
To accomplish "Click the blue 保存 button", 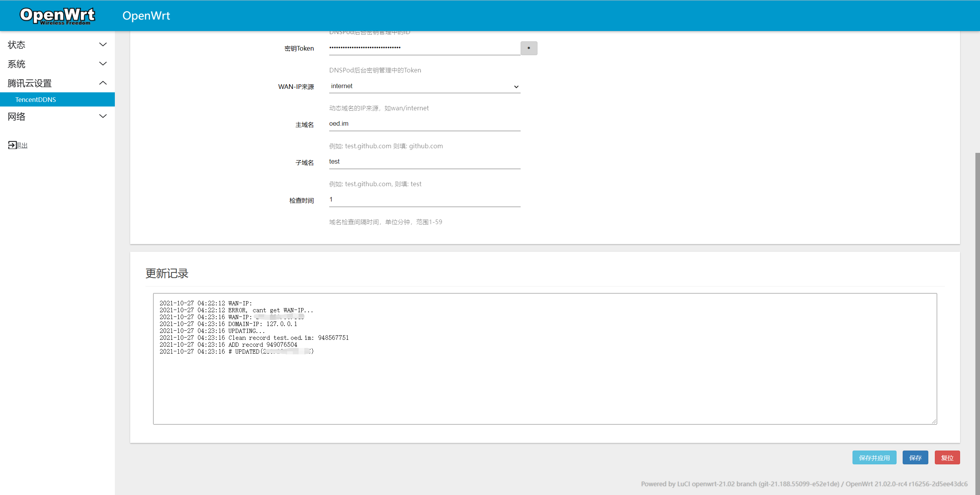I will [915, 457].
